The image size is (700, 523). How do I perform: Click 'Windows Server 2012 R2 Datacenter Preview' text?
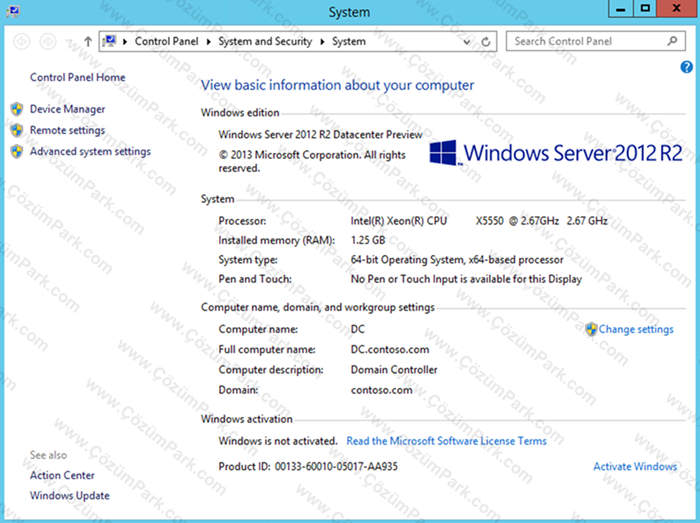click(x=321, y=135)
